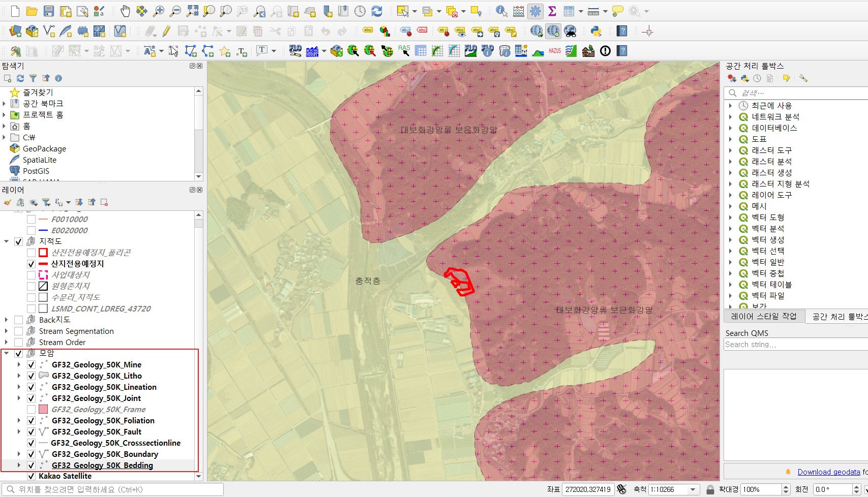Filter the Browser panel
This screenshot has width=868, height=497.
pos(33,78)
